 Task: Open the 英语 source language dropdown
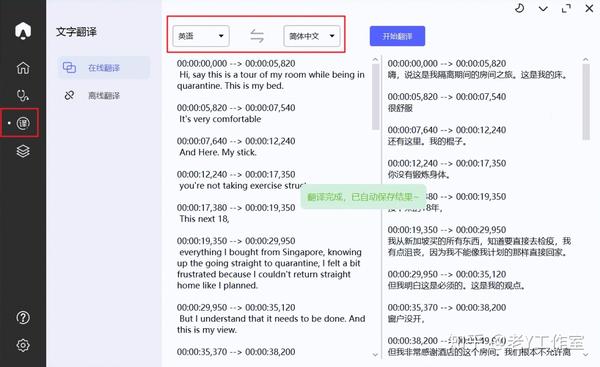tap(201, 36)
